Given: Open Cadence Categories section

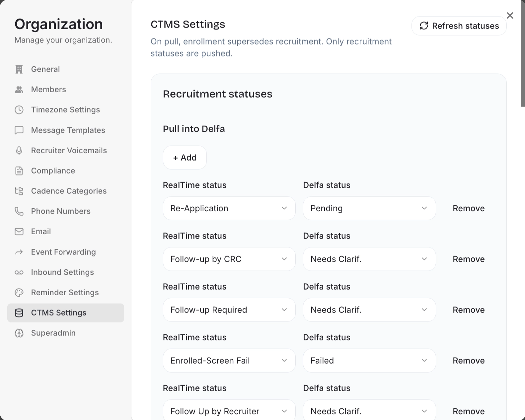Looking at the screenshot, I should [66, 191].
